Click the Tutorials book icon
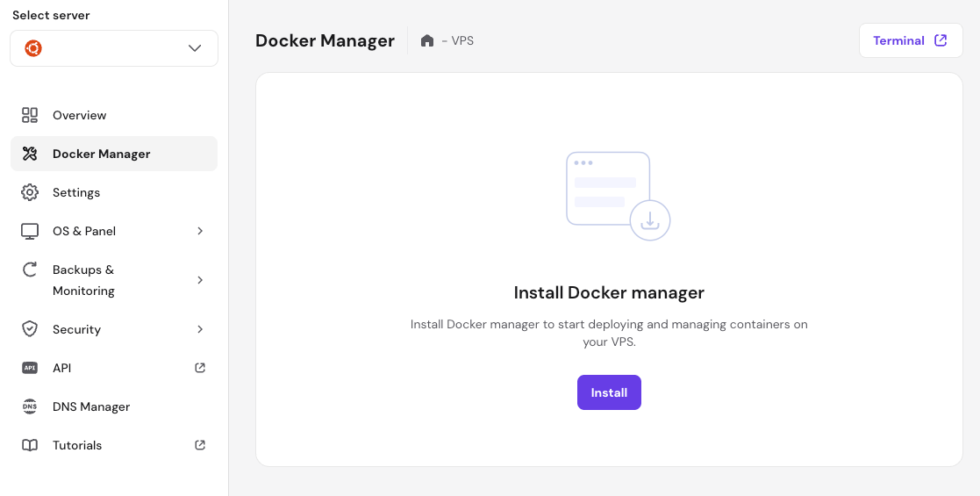980x496 pixels. (x=30, y=445)
